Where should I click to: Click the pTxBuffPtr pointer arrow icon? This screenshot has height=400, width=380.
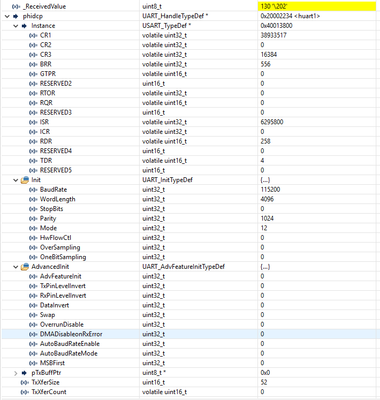pyautogui.click(x=24, y=373)
